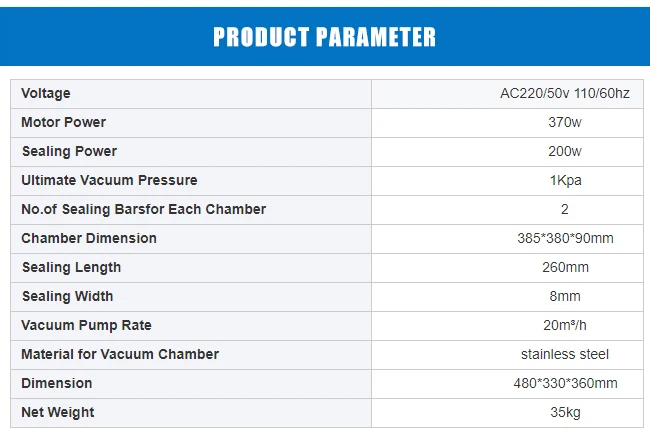
Task: Select the Voltage label cell
Action: (46, 93)
